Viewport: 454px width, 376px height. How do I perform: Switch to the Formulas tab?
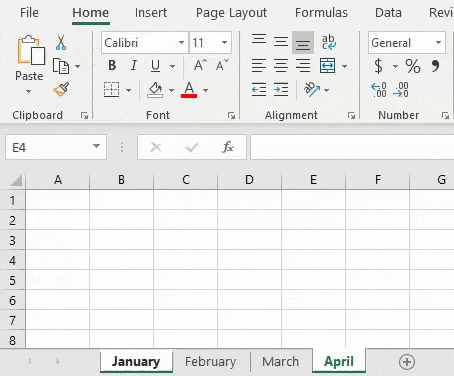click(x=321, y=13)
